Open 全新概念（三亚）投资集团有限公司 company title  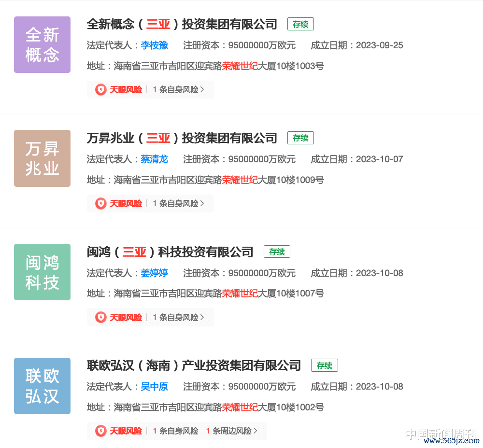(182, 24)
